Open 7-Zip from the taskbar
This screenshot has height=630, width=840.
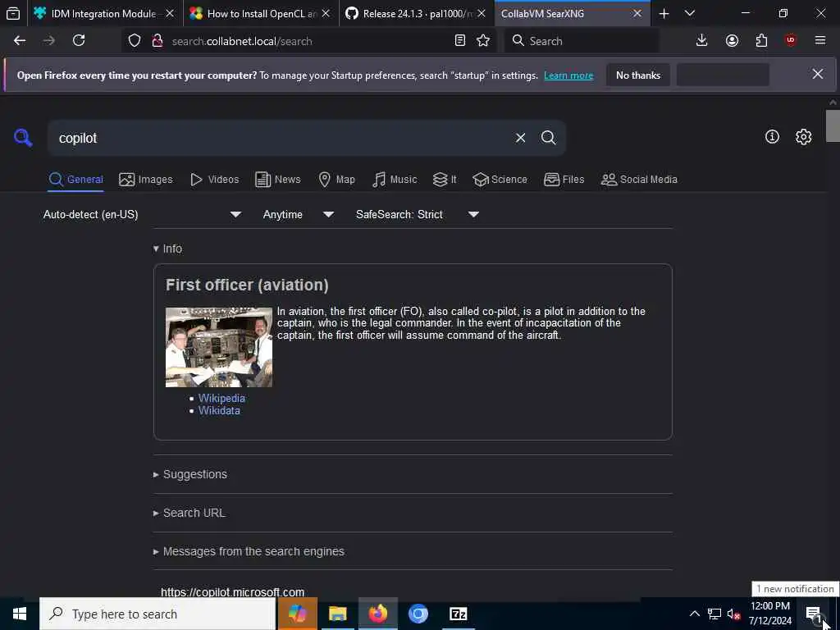click(458, 614)
